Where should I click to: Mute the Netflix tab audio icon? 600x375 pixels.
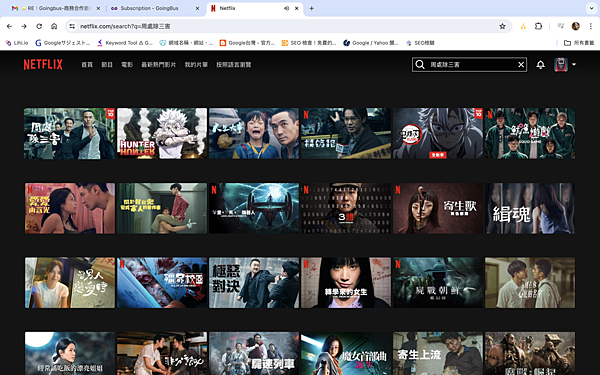286,8
